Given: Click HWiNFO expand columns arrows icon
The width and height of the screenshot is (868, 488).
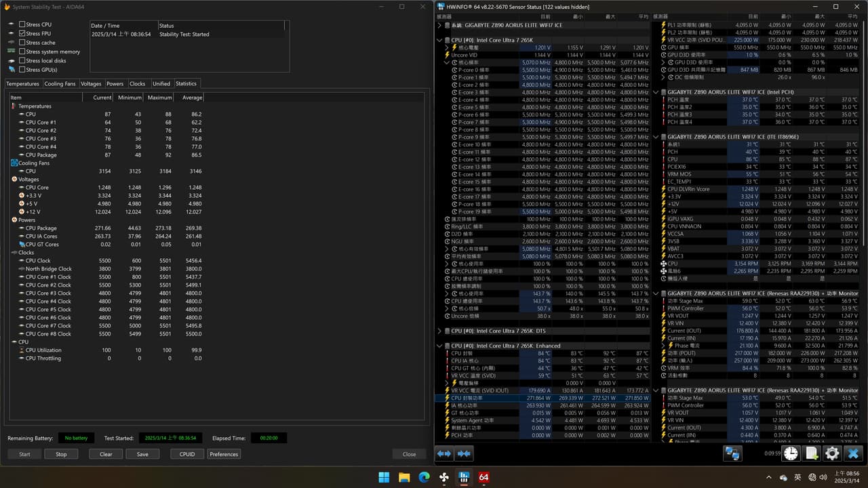Looking at the screenshot, I should coord(444,453).
